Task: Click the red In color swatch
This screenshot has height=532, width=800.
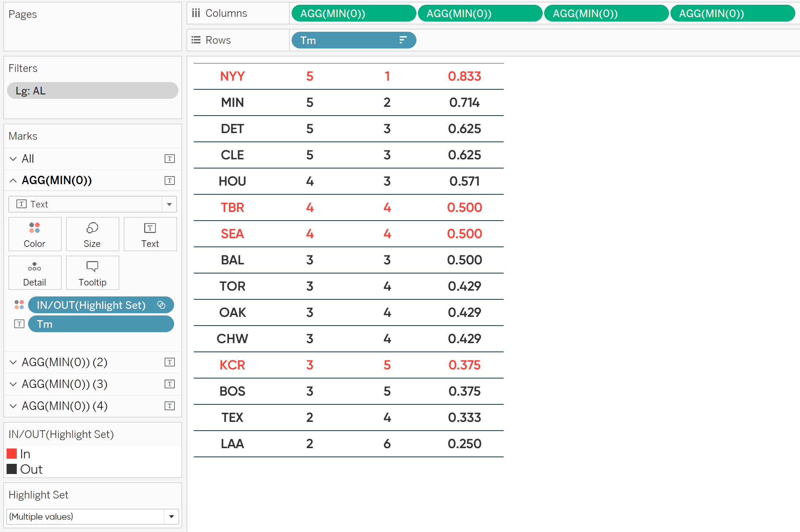Action: click(12, 453)
